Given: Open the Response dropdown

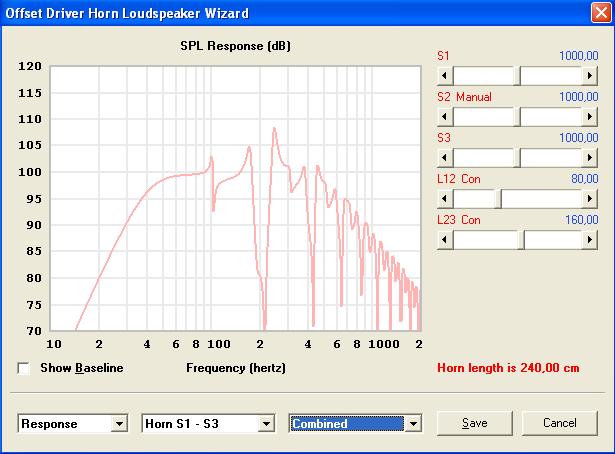Looking at the screenshot, I should 119,424.
